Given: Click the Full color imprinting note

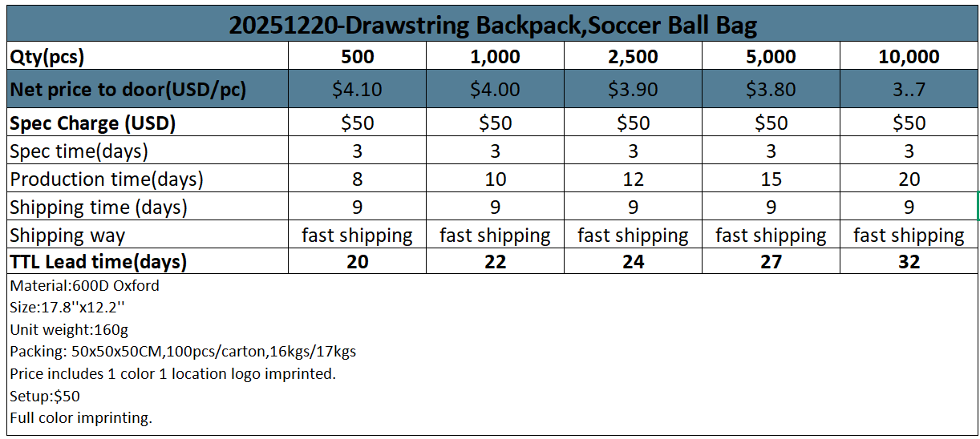Looking at the screenshot, I should (81, 417).
